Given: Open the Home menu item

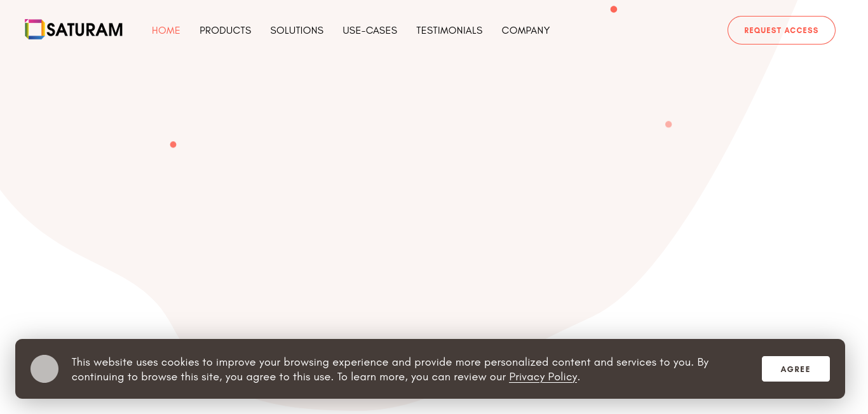Looking at the screenshot, I should [x=166, y=31].
